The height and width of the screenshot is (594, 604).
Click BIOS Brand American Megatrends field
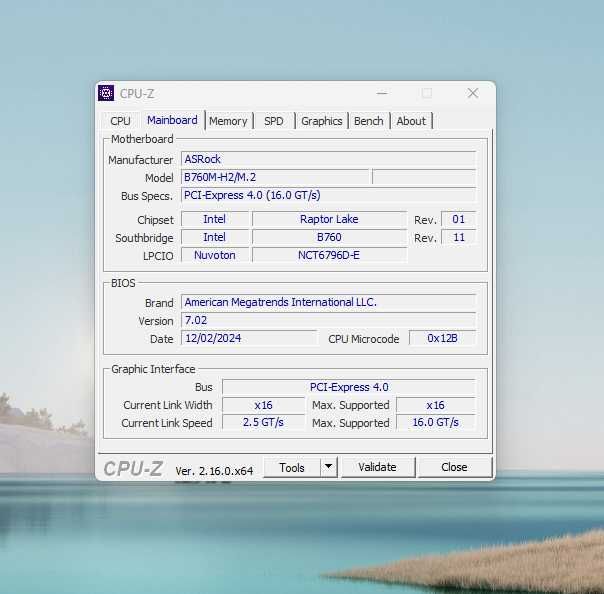(x=329, y=302)
